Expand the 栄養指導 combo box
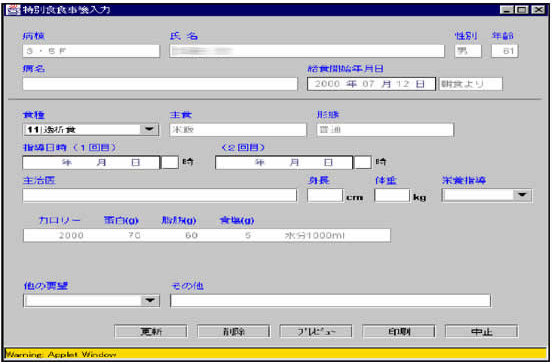Image resolution: width=552 pixels, height=362 pixels. [487, 195]
